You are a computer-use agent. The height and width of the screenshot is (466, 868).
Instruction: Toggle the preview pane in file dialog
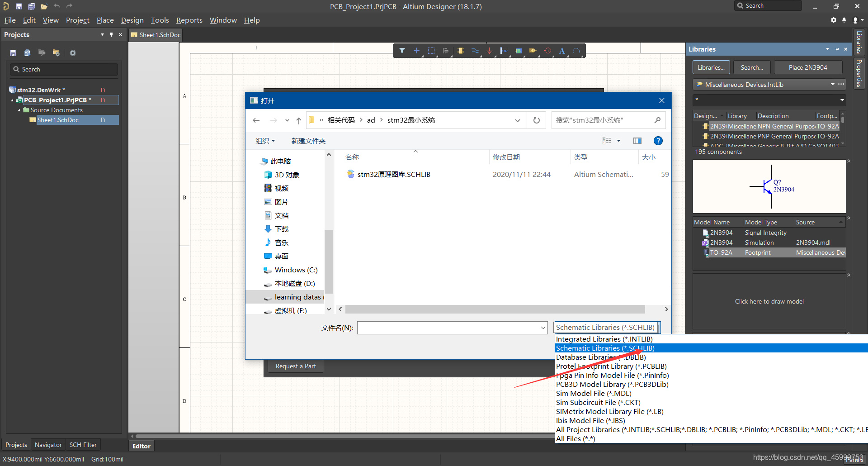click(637, 141)
